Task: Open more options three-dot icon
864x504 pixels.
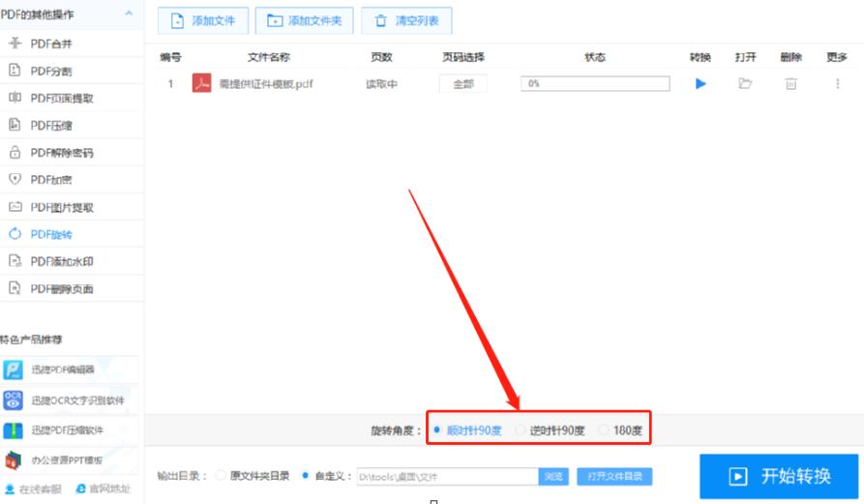Action: click(838, 84)
